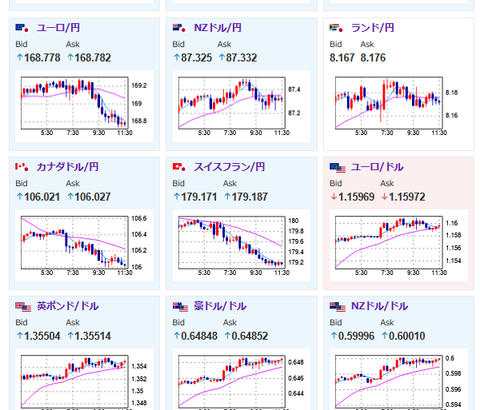Viewport: 480px width, 410px height.
Task: Open the ユーロ/ドル currency pair link
Action: pos(377,167)
